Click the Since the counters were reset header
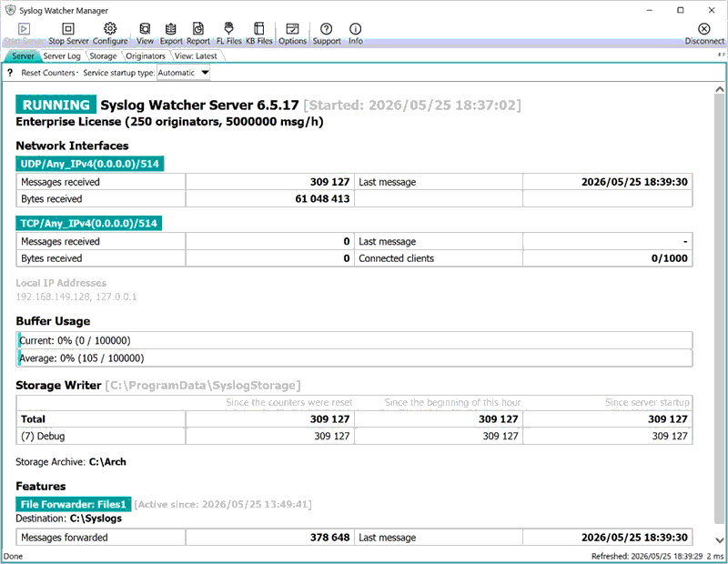The height and width of the screenshot is (564, 728). 288,402
